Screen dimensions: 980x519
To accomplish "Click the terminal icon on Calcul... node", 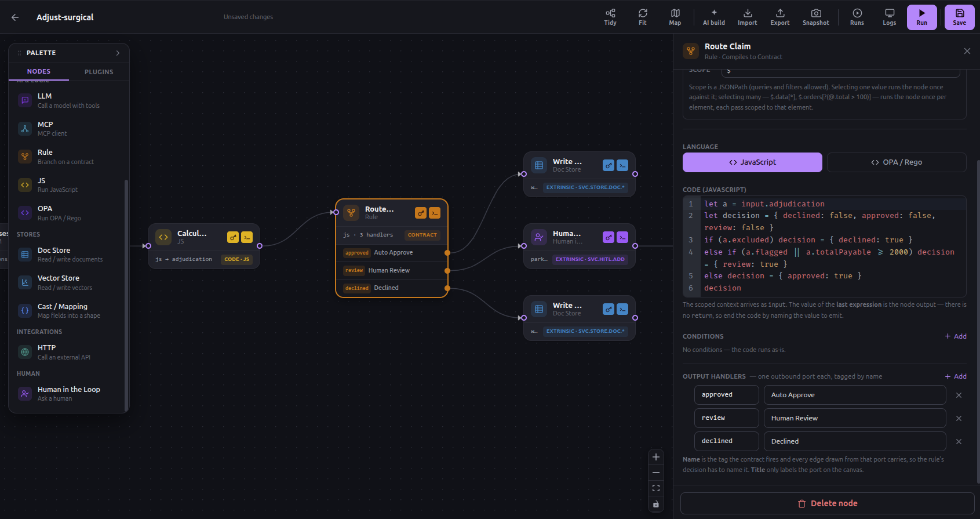I will pos(247,237).
